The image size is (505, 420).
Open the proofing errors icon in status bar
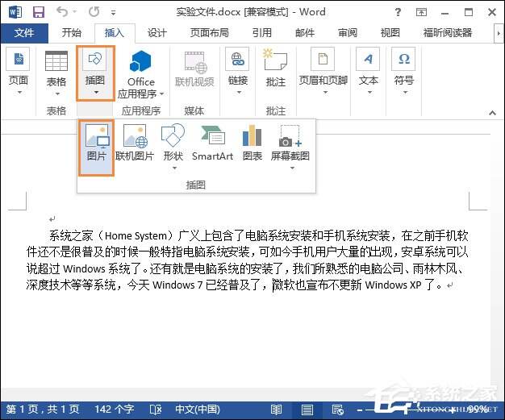(156, 410)
